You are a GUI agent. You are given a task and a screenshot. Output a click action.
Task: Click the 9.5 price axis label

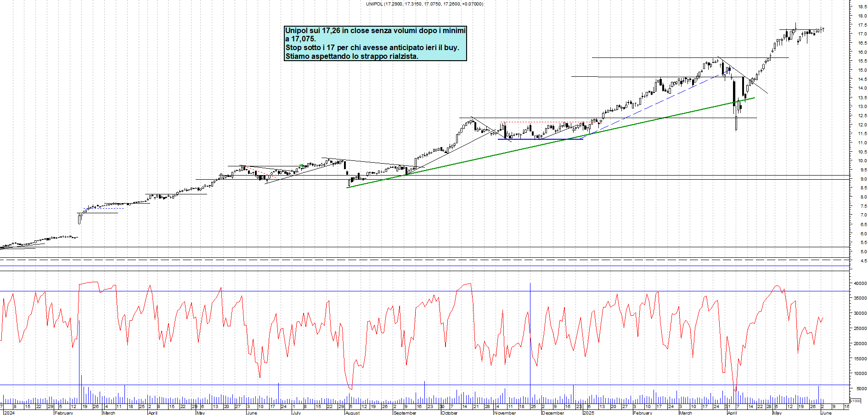863,170
